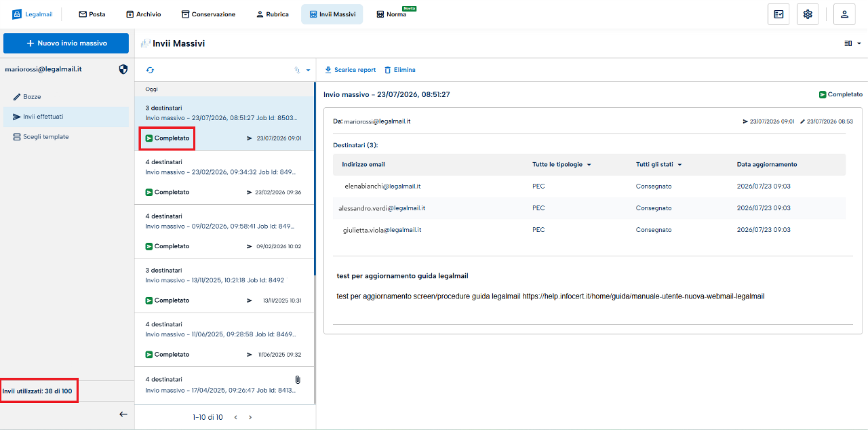The height and width of the screenshot is (430, 868).
Task: Open the help.infocert.it link in message body
Action: (x=644, y=296)
